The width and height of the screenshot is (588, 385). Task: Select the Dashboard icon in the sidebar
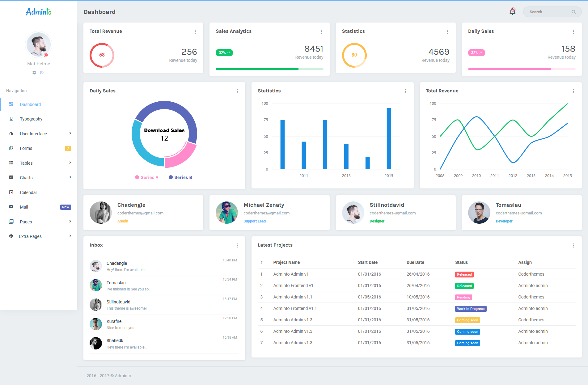pyautogui.click(x=11, y=104)
